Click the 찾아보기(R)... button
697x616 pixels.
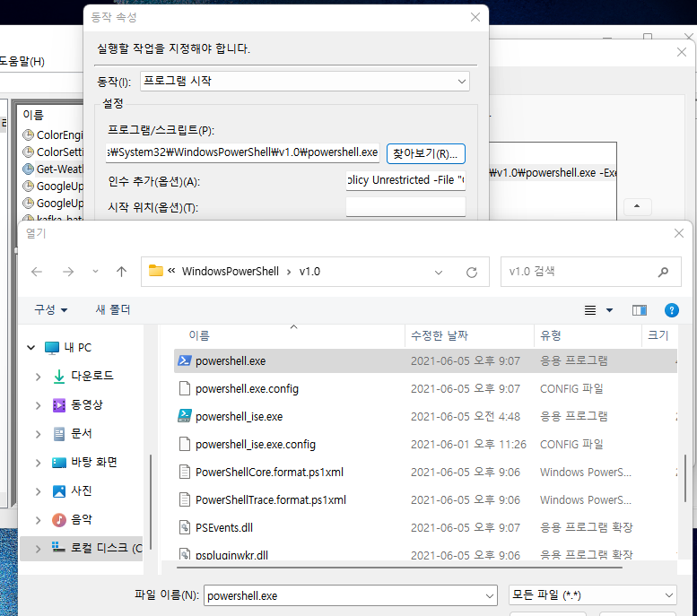tap(425, 154)
